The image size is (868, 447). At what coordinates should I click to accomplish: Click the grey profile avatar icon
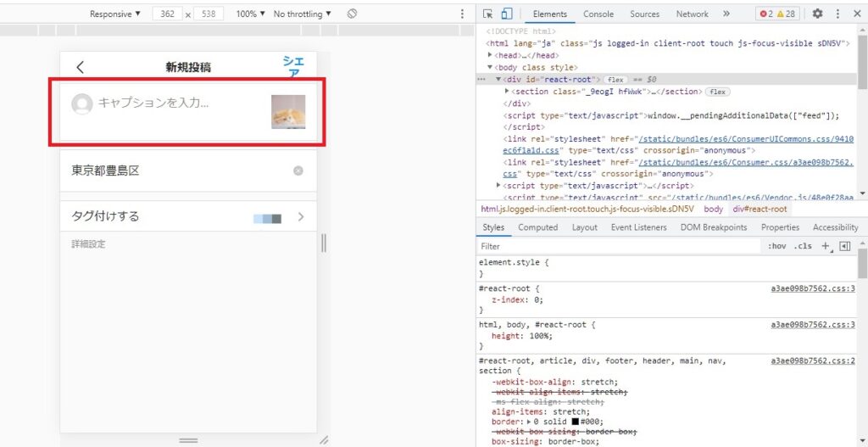82,104
